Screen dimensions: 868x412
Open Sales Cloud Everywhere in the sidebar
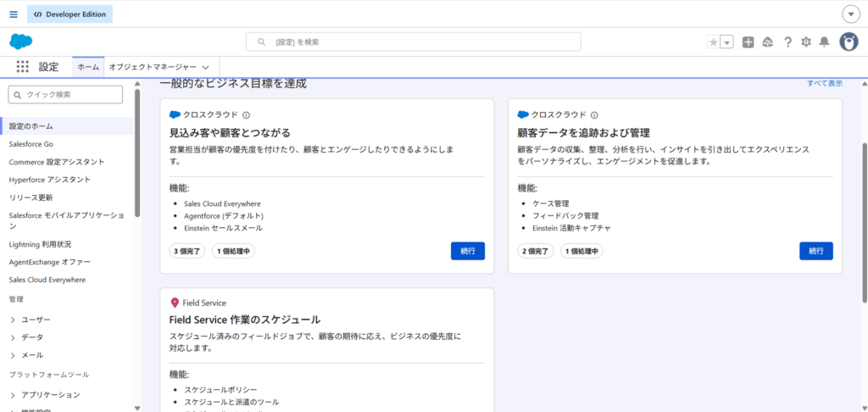[x=47, y=280]
